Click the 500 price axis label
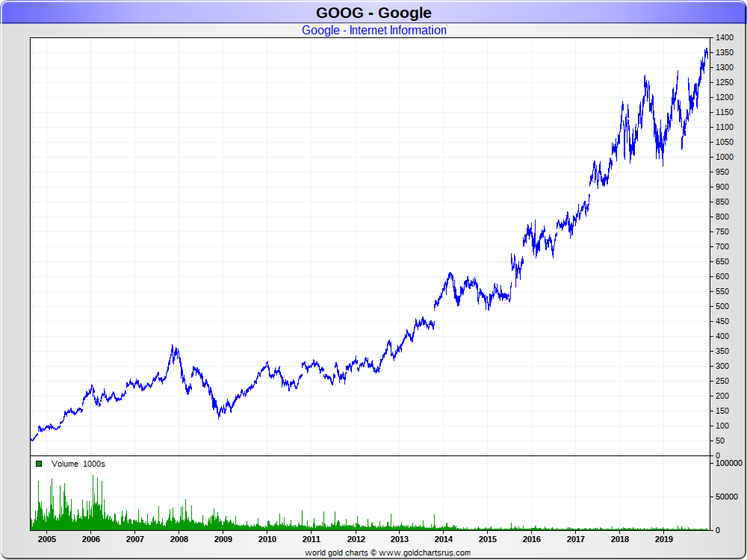 (722, 306)
